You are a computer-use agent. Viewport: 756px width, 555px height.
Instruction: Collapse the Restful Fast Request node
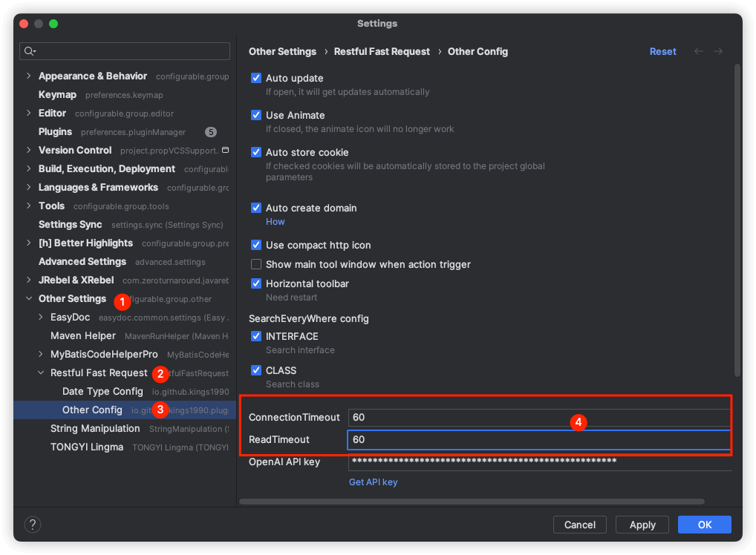pos(41,372)
